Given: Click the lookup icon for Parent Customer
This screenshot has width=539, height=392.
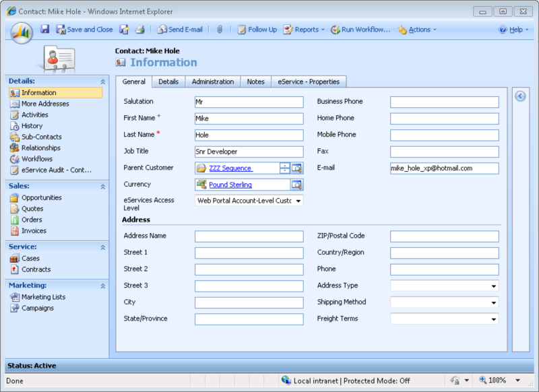Looking at the screenshot, I should point(297,168).
